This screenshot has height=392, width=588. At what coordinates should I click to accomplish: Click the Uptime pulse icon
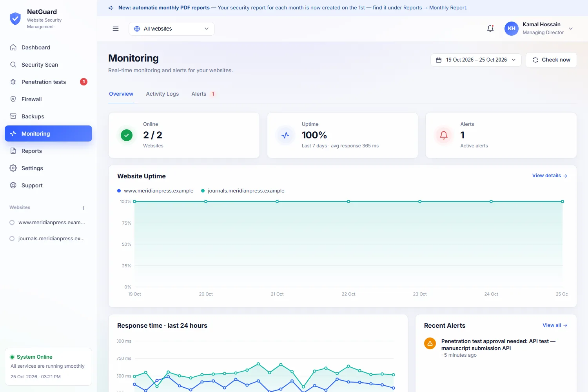coord(285,135)
